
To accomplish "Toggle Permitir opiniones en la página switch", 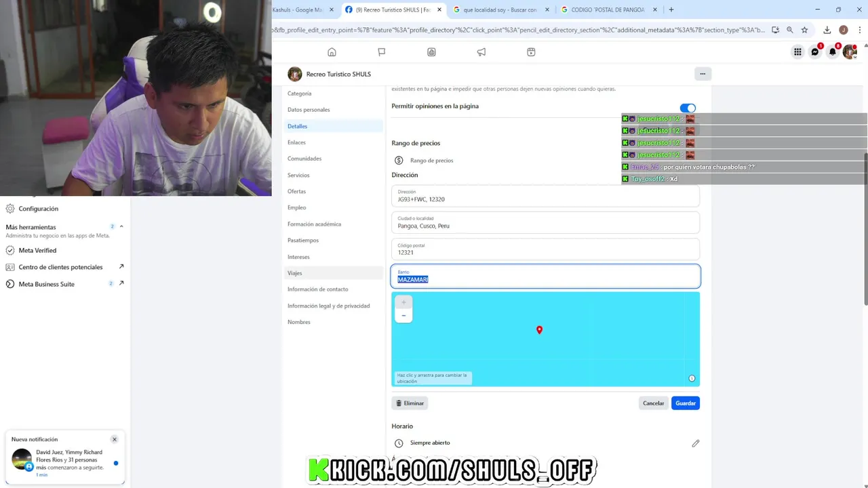I will [688, 108].
